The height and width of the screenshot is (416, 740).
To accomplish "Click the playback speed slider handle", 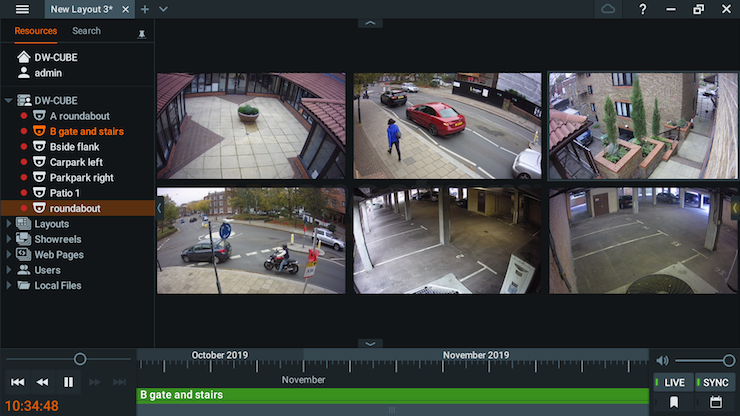I will [80, 359].
